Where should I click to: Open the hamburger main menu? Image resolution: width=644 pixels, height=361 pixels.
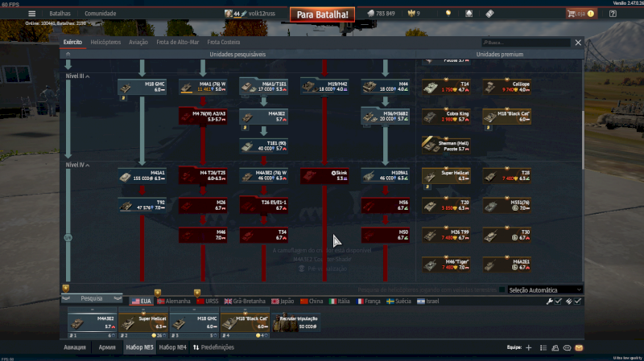point(32,14)
